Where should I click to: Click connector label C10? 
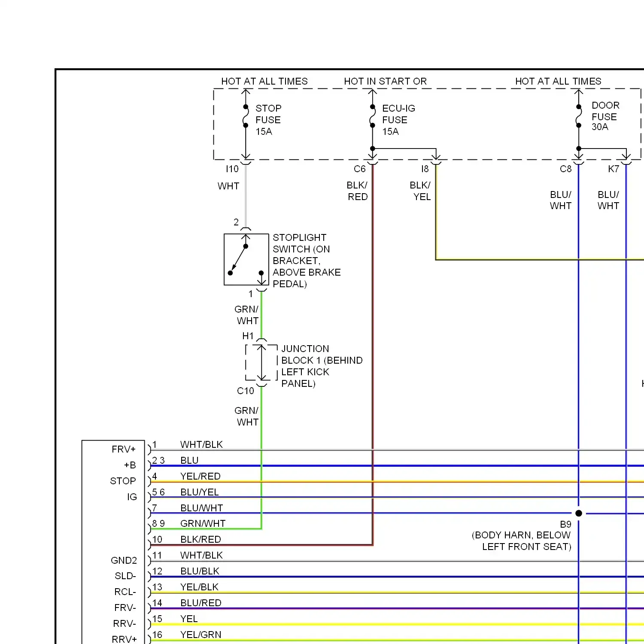[246, 391]
